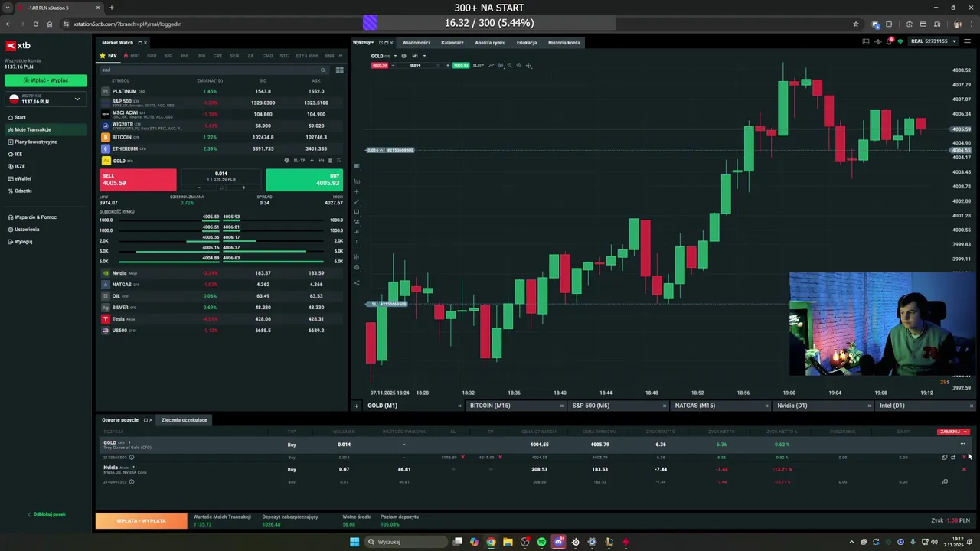
Task: Open GOLD instrument info icon in Market Watch
Action: [286, 161]
